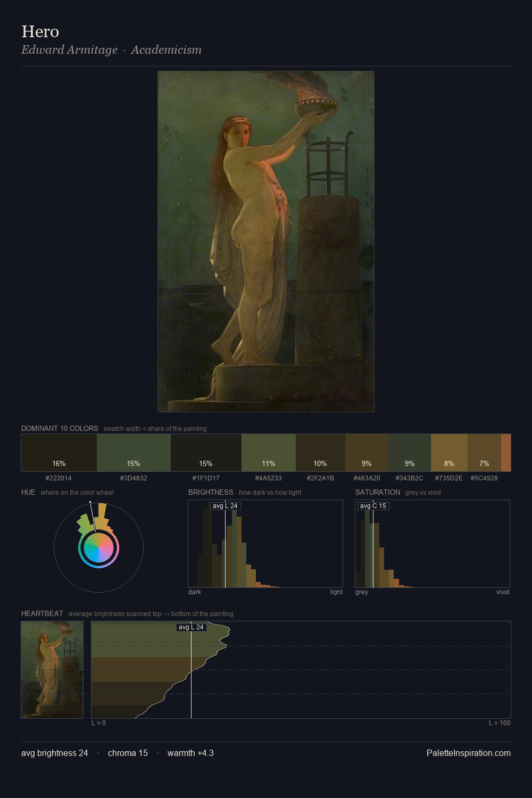The image size is (532, 798).
Task: Click the hex code #2F2A1B text
Action: tap(320, 478)
